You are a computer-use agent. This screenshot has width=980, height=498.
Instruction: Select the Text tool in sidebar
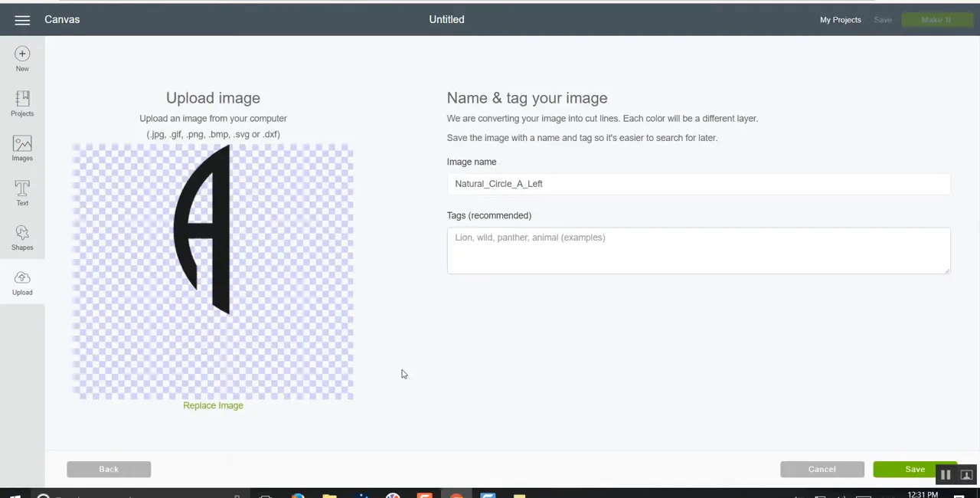(22, 193)
